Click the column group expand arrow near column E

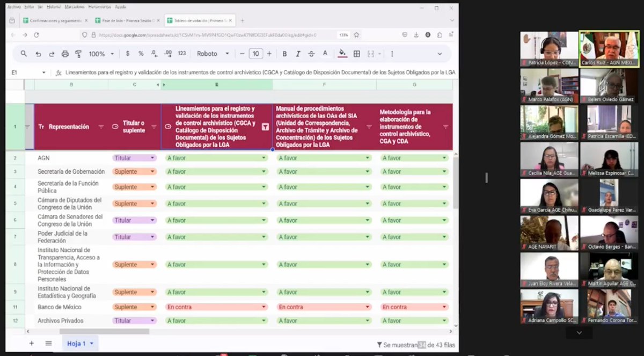pos(164,85)
